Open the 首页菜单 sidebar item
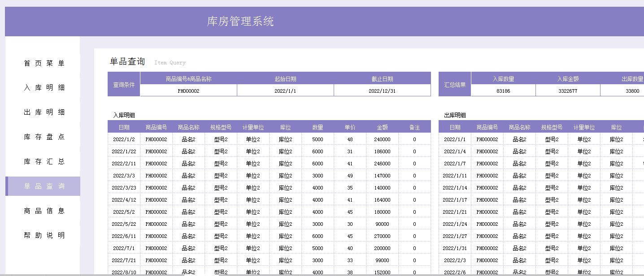The width and height of the screenshot is (644, 276). point(44,63)
